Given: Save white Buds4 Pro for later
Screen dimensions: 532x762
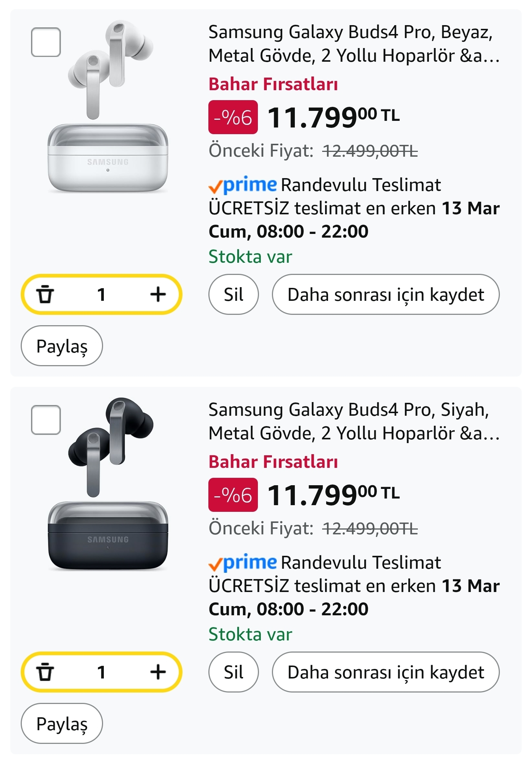Looking at the screenshot, I should [x=386, y=295].
